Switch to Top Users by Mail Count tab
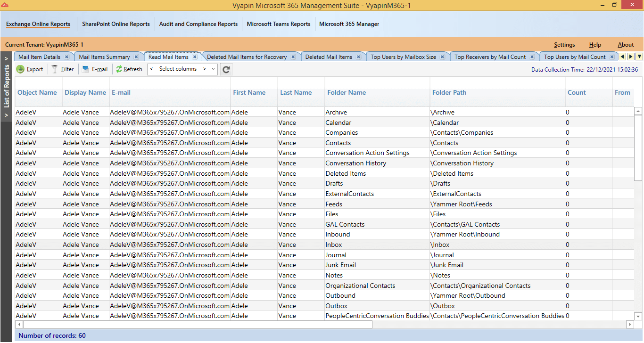This screenshot has width=644, height=343. pos(575,57)
